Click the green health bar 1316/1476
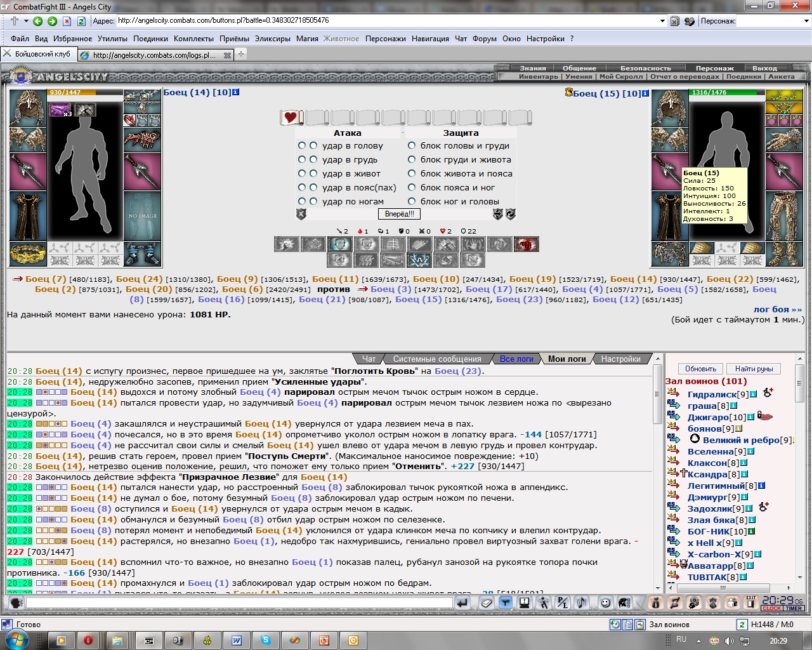The image size is (812, 650). (726, 93)
